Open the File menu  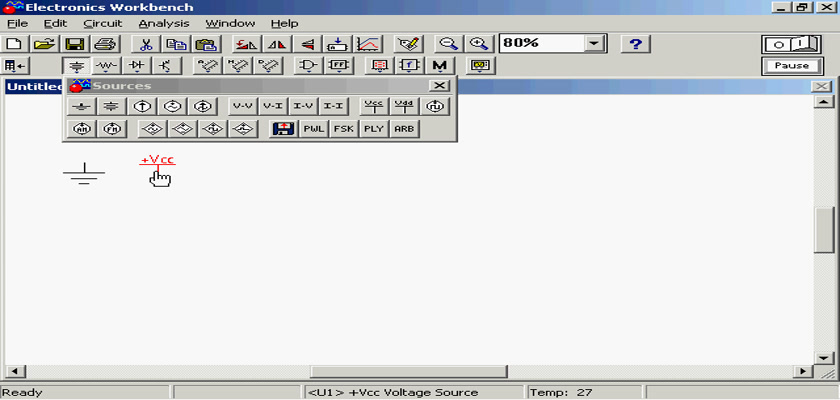pyautogui.click(x=18, y=24)
